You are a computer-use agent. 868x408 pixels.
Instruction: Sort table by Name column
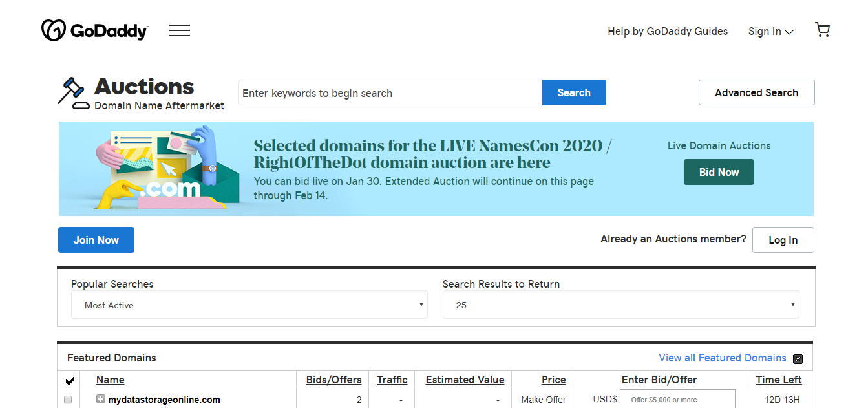(110, 380)
